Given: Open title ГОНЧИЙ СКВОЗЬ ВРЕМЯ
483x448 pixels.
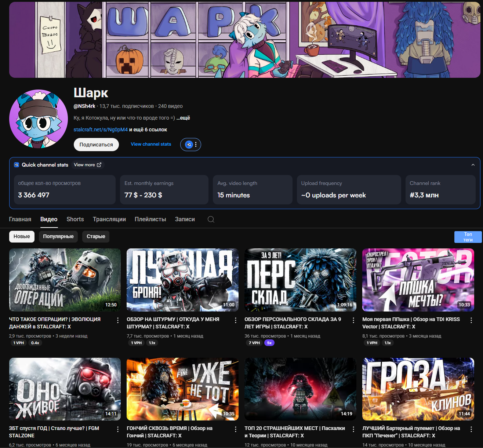Looking at the screenshot, I should (x=170, y=432).
